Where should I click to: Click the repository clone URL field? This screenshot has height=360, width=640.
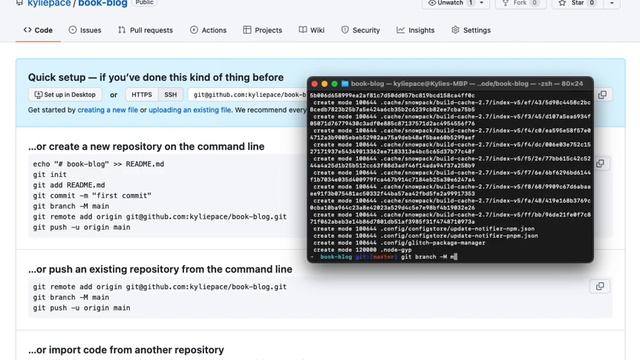pyautogui.click(x=248, y=95)
